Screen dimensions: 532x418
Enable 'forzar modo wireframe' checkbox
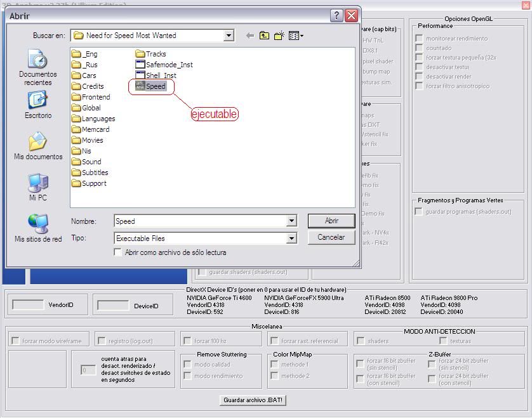tap(15, 341)
